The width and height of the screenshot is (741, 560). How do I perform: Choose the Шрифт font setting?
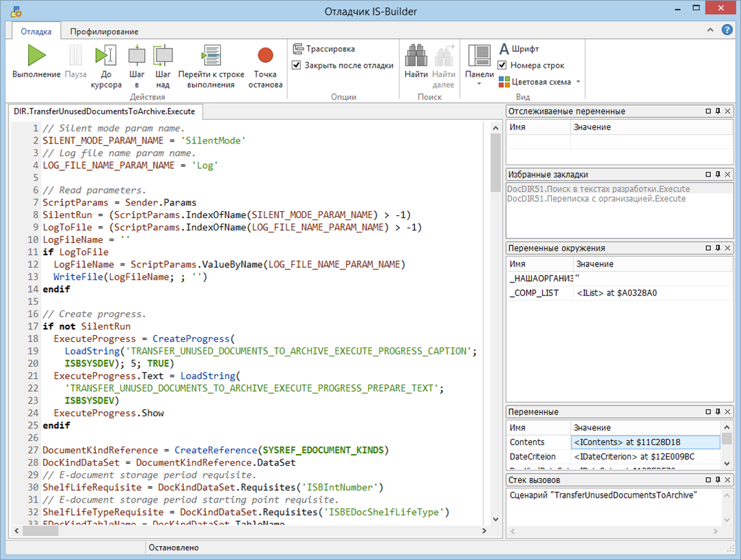pos(519,49)
